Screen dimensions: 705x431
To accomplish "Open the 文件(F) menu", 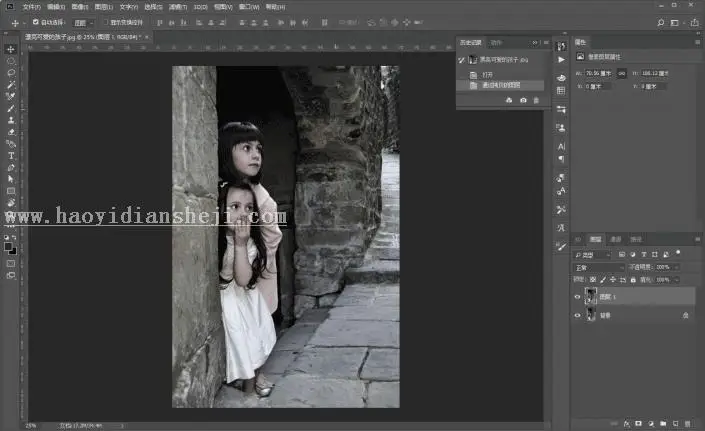I will (x=31, y=7).
